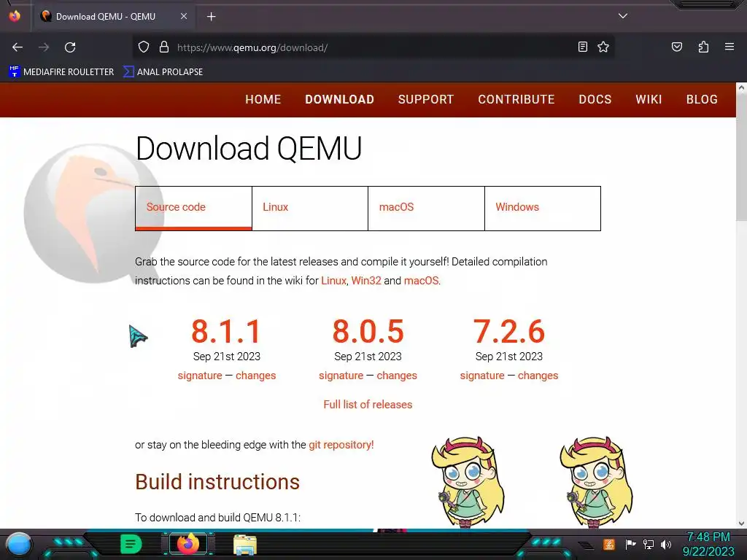This screenshot has width=747, height=560.
Task: Click the right Star Butterfly desktop character
Action: [595, 482]
